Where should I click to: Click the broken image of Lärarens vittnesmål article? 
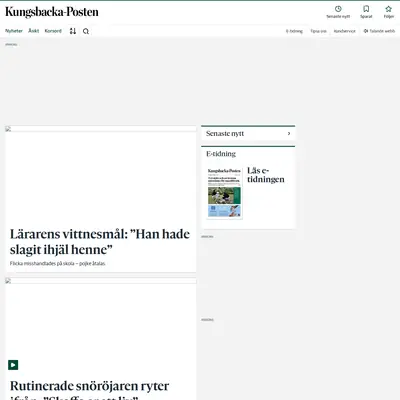(x=101, y=128)
